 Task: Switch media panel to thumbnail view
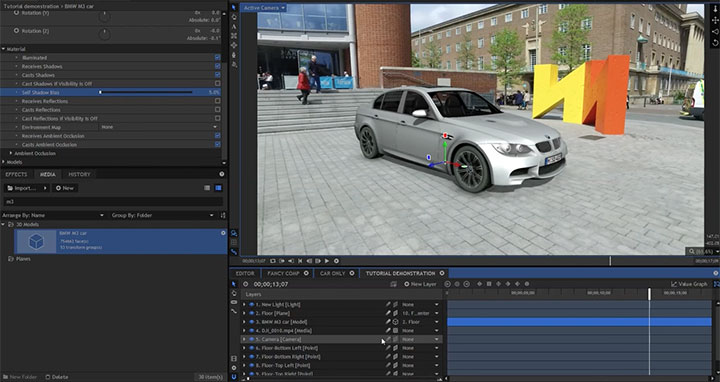(218, 188)
